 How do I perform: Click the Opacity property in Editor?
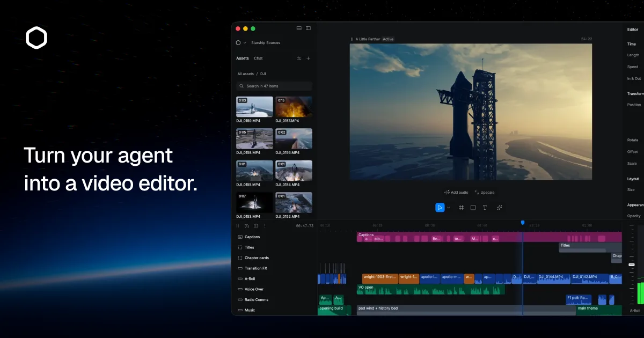(x=634, y=216)
